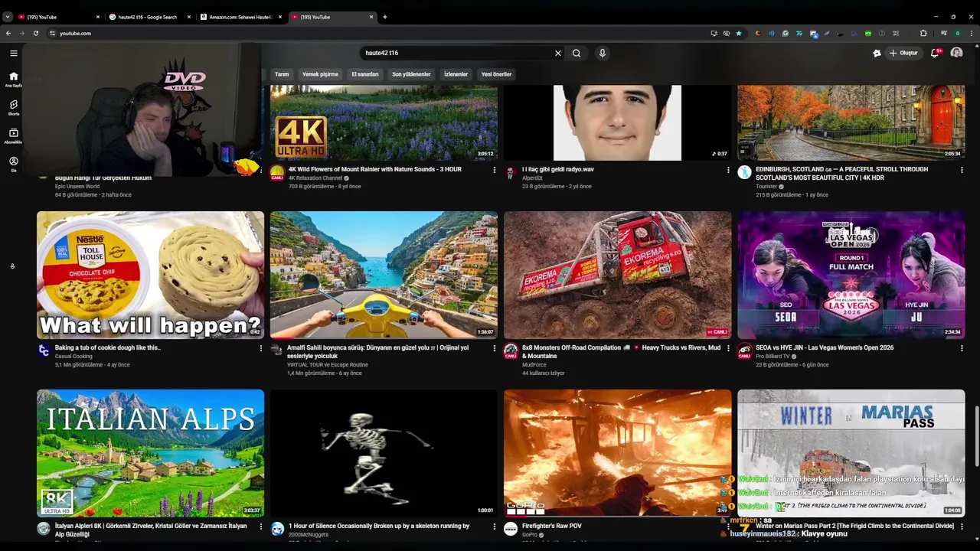Reload the page

(x=35, y=33)
